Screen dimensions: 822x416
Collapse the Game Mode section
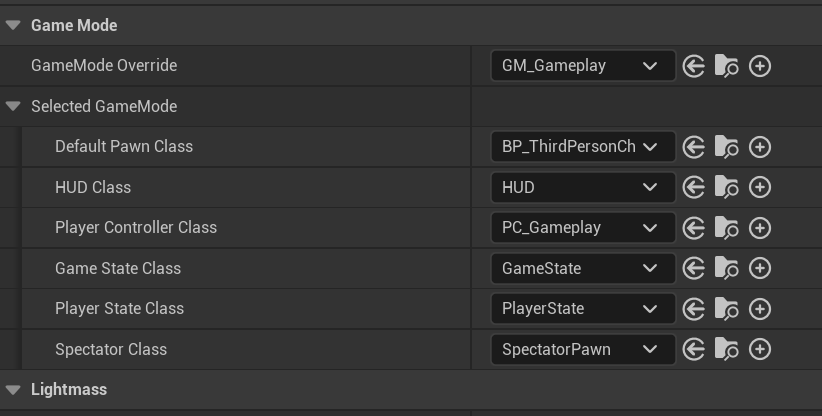coord(13,25)
